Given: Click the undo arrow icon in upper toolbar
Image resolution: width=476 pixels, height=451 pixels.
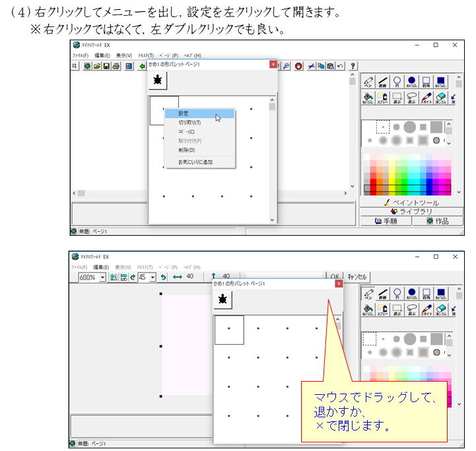Looking at the screenshot, I should point(340,66).
